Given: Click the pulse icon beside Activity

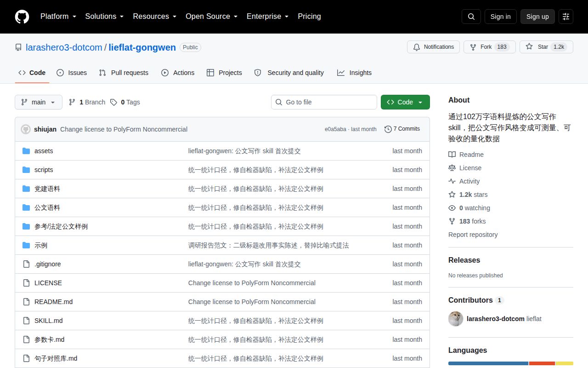Looking at the screenshot, I should point(452,181).
